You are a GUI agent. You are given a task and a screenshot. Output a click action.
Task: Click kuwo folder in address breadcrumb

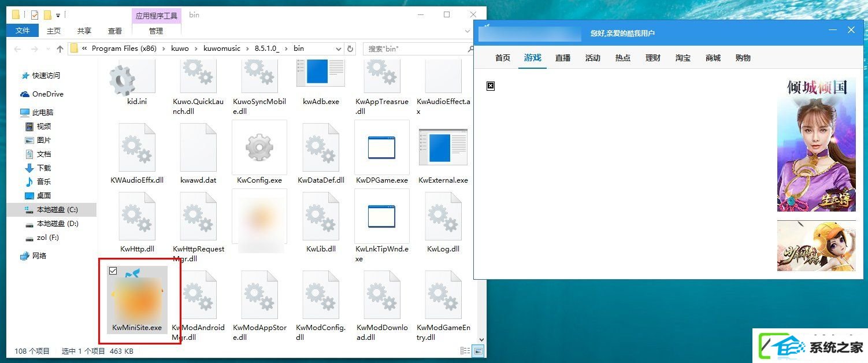click(x=180, y=49)
